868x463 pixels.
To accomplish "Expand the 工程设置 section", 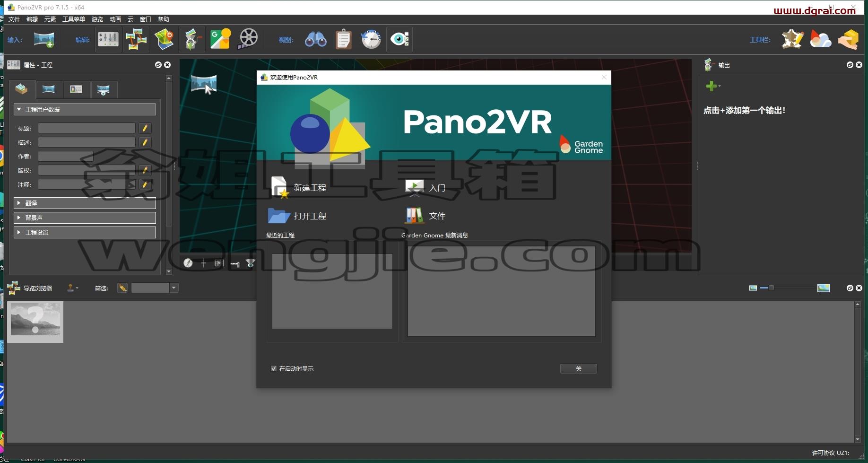I will (85, 232).
